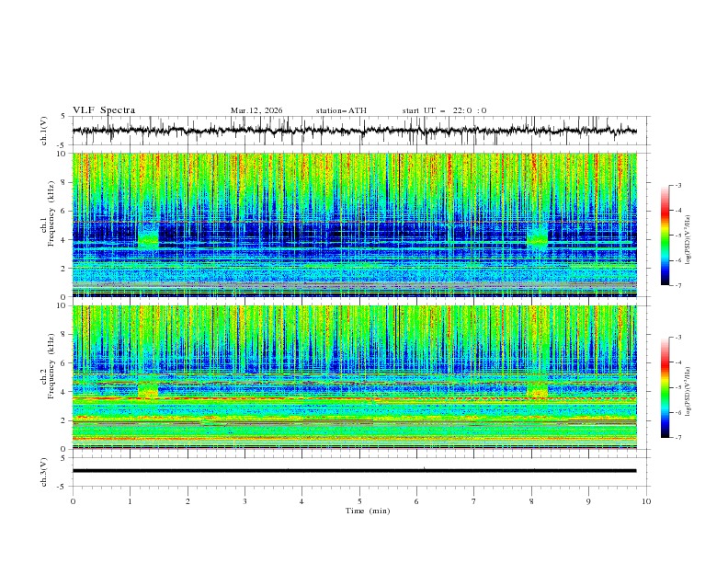Click the time axis tick label '5'

(x=359, y=501)
